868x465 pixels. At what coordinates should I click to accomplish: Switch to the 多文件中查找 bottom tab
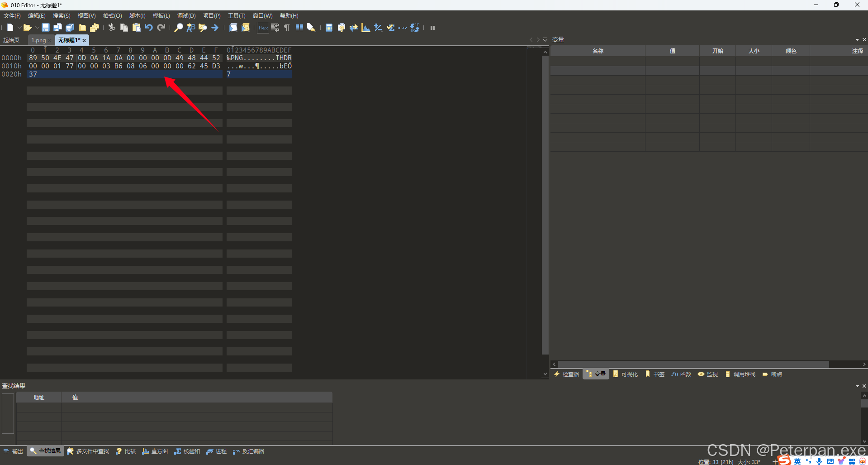pos(88,451)
